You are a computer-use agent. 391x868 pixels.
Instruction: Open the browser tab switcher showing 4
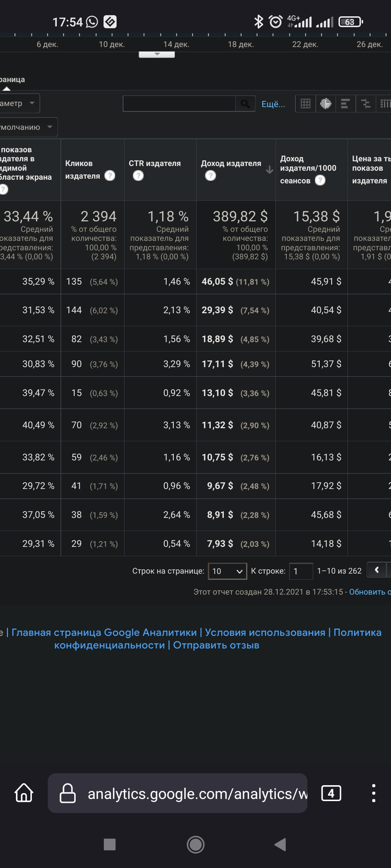(331, 793)
